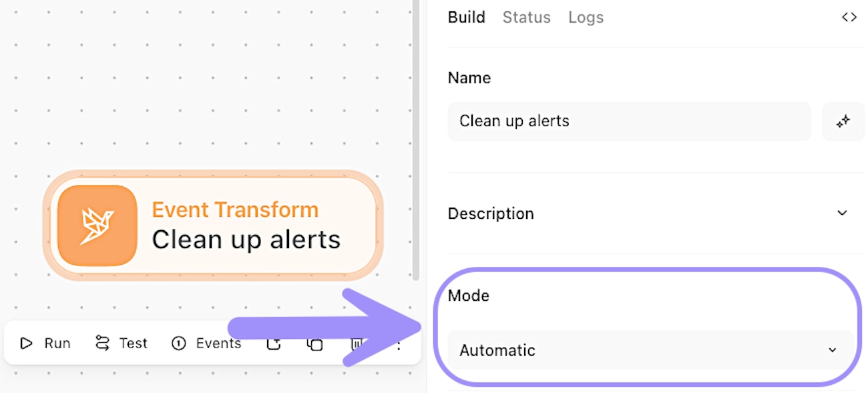The width and height of the screenshot is (868, 393).
Task: Click the Test flow icon
Action: [102, 343]
